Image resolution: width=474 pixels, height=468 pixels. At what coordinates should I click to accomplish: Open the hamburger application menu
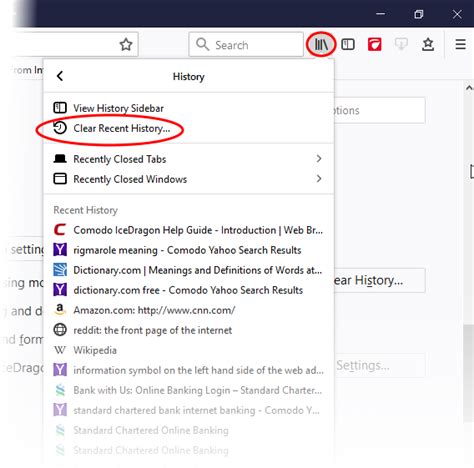pyautogui.click(x=460, y=44)
